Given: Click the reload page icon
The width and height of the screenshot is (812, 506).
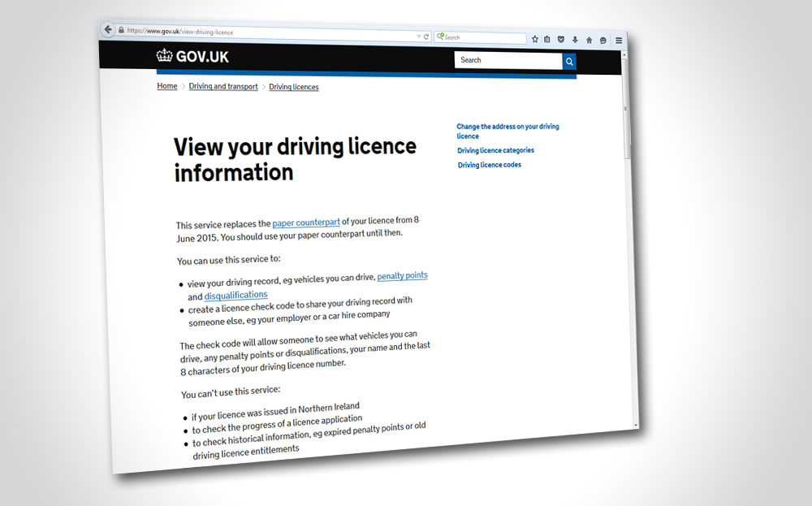Looking at the screenshot, I should pos(426,37).
